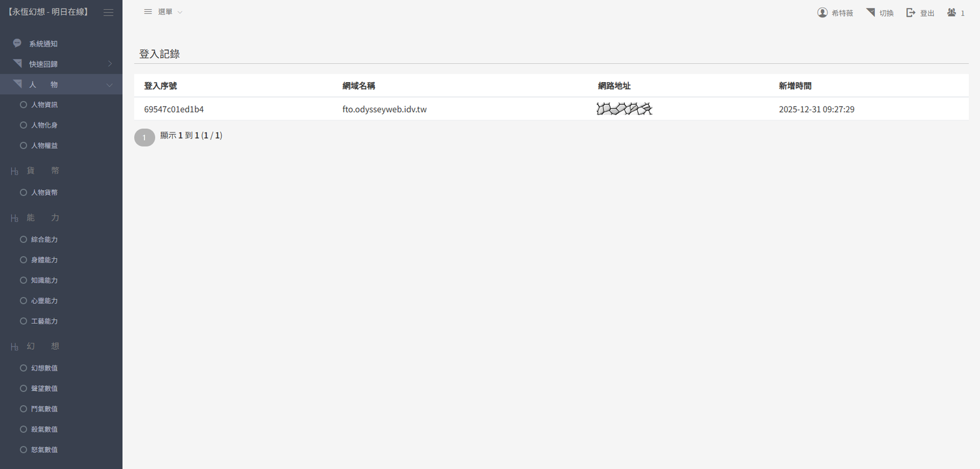
Task: Click the 選單 menu lines icon
Action: pyautogui.click(x=148, y=12)
